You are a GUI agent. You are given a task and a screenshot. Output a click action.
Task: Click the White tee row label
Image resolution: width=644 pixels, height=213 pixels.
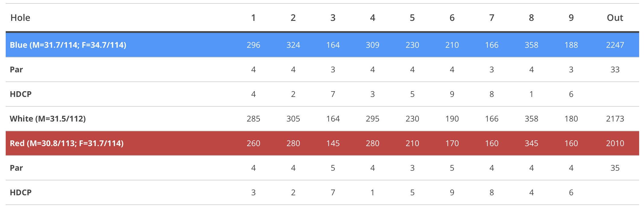[48, 119]
